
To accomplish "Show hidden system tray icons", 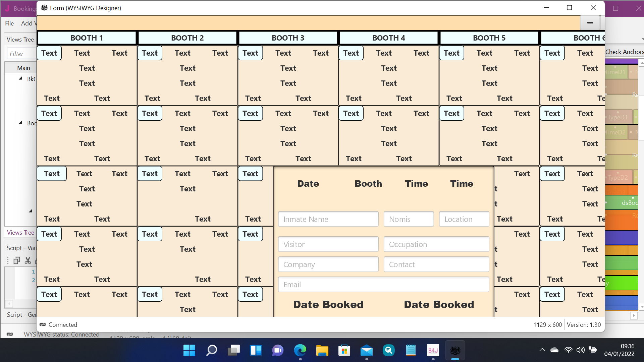I will 542,350.
